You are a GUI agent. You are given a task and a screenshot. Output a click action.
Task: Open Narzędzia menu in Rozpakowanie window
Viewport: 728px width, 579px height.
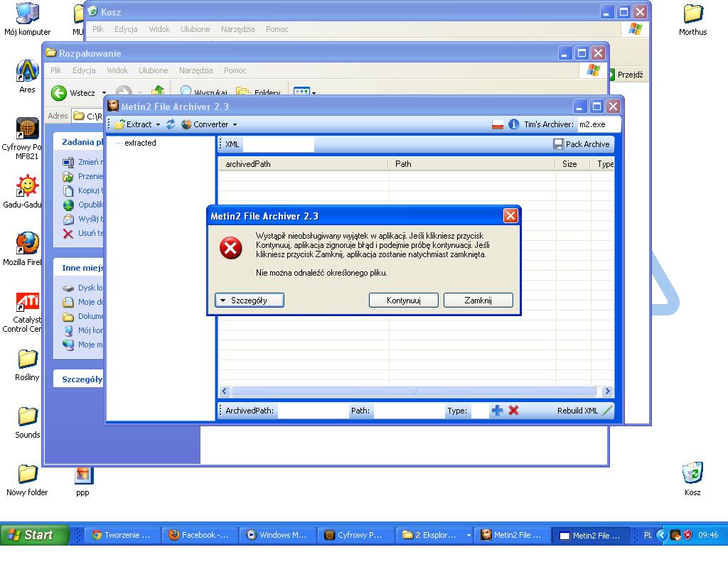click(196, 70)
